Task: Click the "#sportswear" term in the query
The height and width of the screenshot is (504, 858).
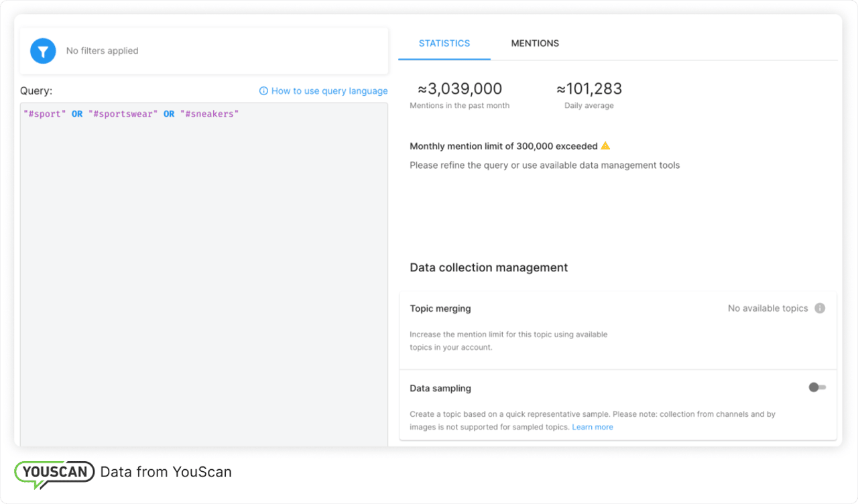Action: click(x=123, y=114)
